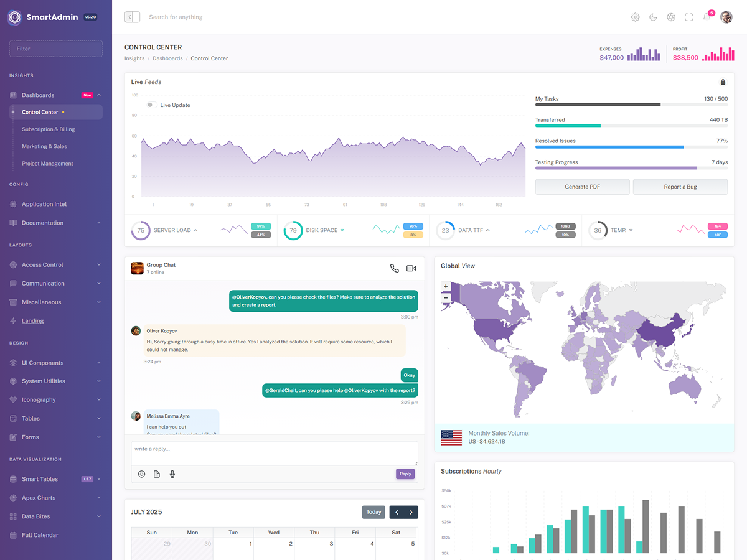
Task: Click the Testing Progress bar
Action: point(631,168)
